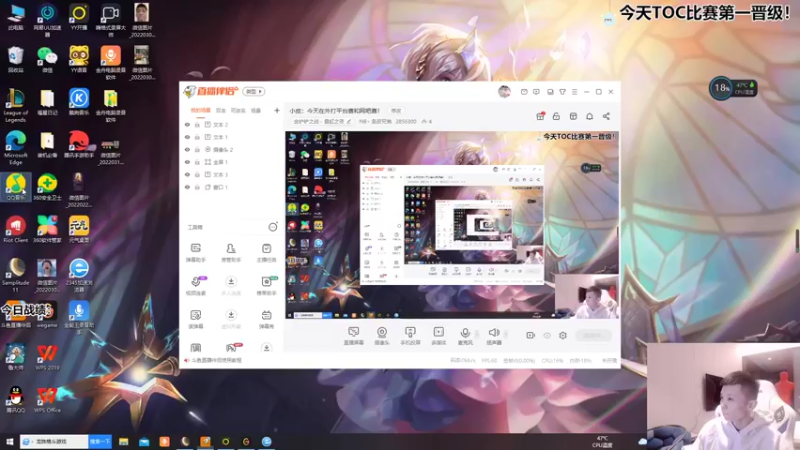
Task: Hide the 窗口 1 layer
Action: tap(187, 187)
